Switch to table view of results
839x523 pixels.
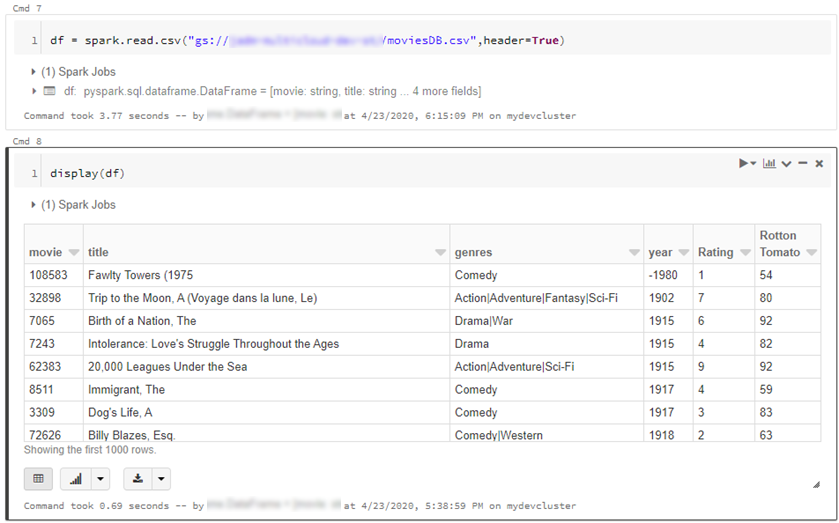(39, 479)
